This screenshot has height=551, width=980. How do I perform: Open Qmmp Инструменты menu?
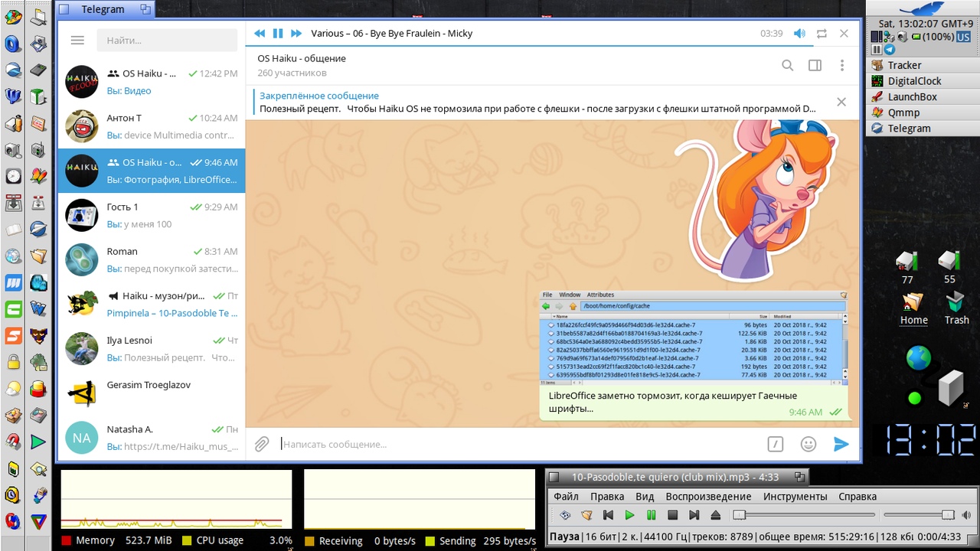[x=795, y=496]
